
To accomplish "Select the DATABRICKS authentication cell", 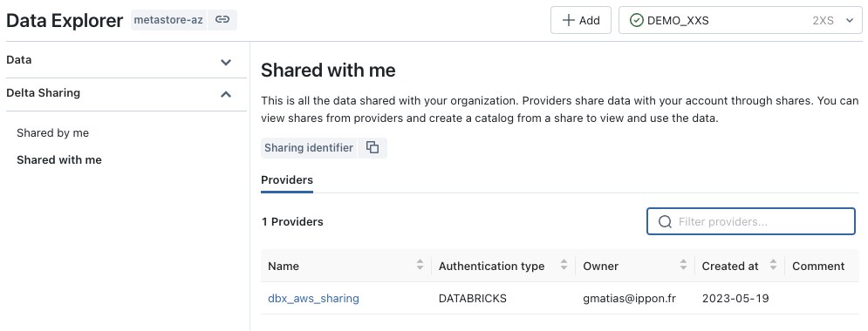I will coord(472,299).
